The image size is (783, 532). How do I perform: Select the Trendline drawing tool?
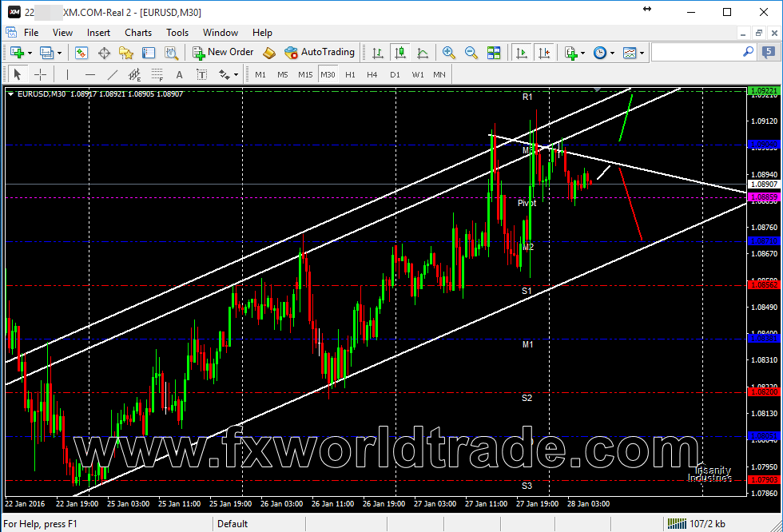click(x=113, y=74)
